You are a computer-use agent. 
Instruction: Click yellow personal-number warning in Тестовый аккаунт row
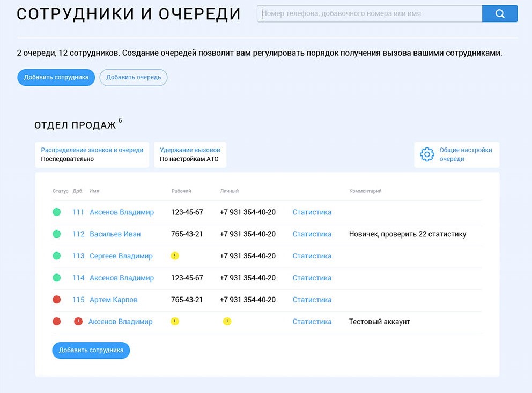pyautogui.click(x=227, y=322)
